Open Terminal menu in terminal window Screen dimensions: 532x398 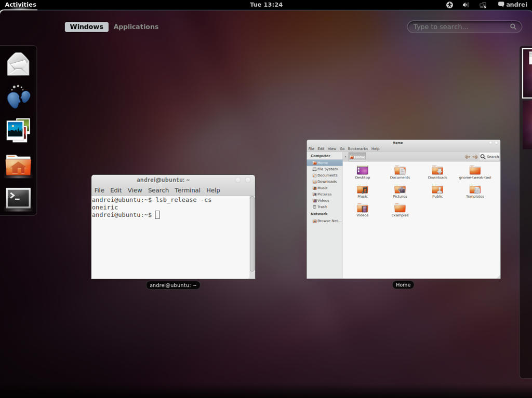click(x=187, y=190)
